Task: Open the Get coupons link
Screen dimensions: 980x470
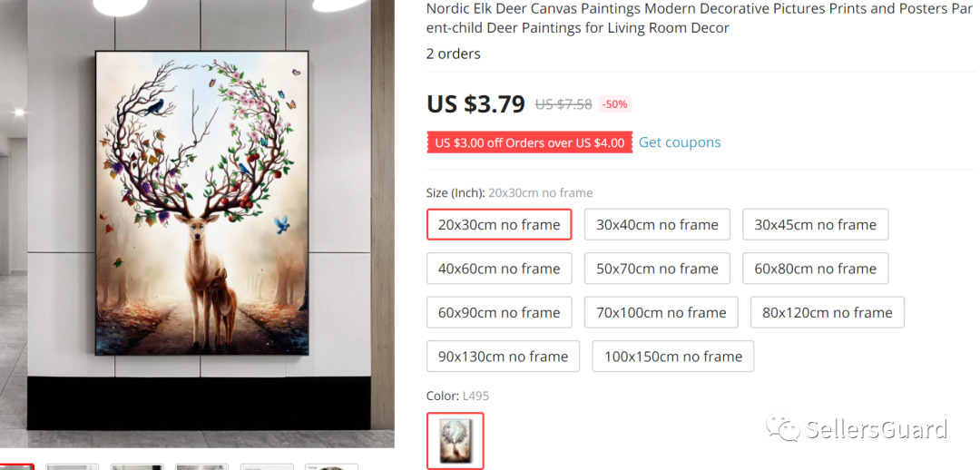Action: (680, 142)
